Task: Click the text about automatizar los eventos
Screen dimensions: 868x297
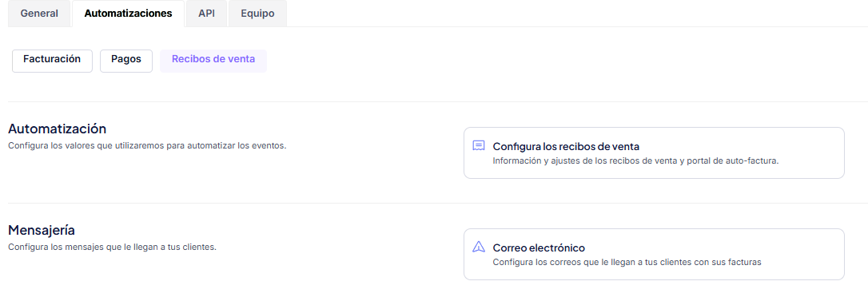Action: pyautogui.click(x=147, y=146)
